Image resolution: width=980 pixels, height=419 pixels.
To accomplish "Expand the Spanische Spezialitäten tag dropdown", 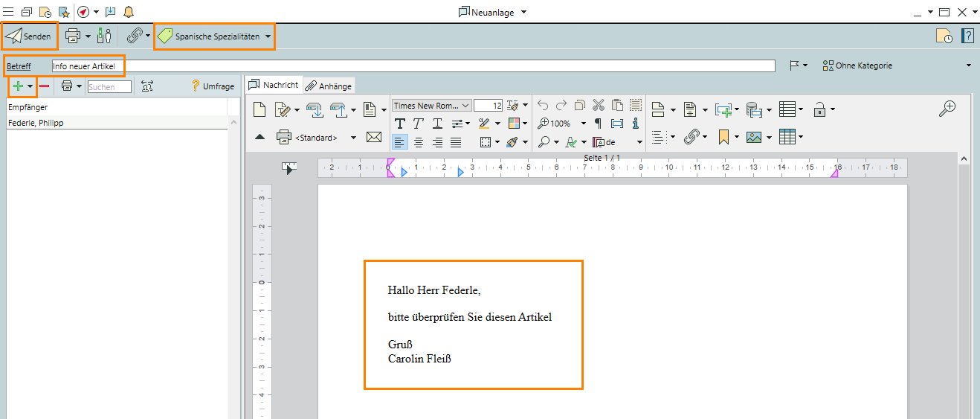I will pyautogui.click(x=268, y=36).
